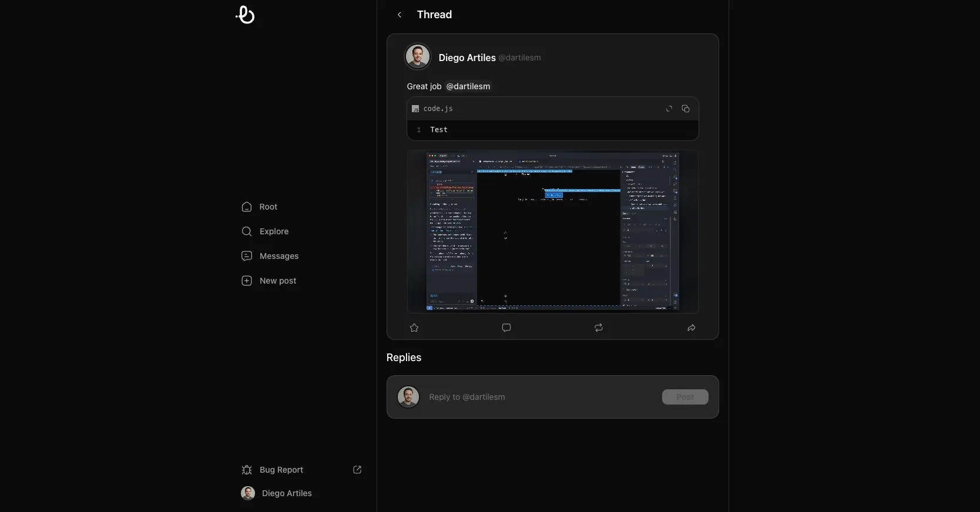Click the Thread page title
The height and width of the screenshot is (512, 980).
tap(434, 15)
